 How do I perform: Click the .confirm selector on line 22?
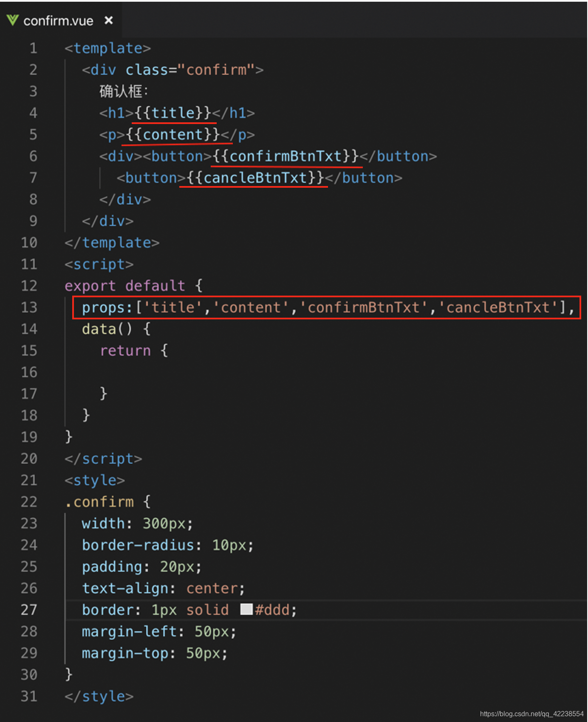pyautogui.click(x=99, y=502)
